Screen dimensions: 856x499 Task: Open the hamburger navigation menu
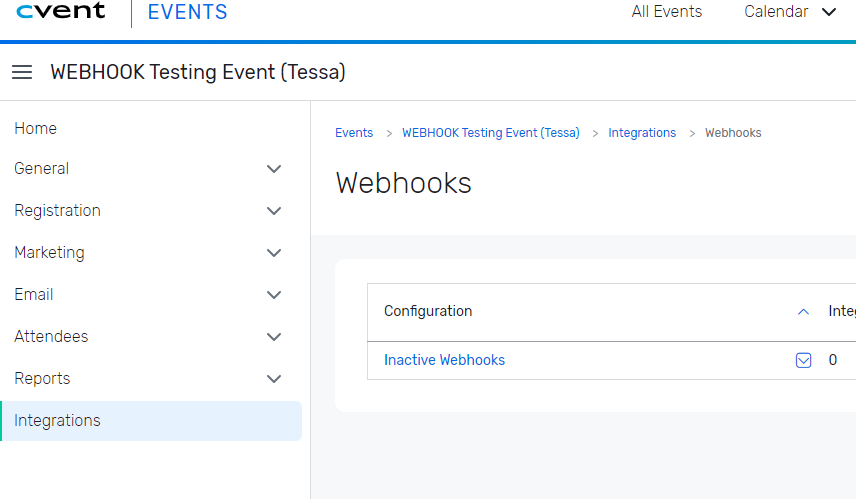(22, 72)
